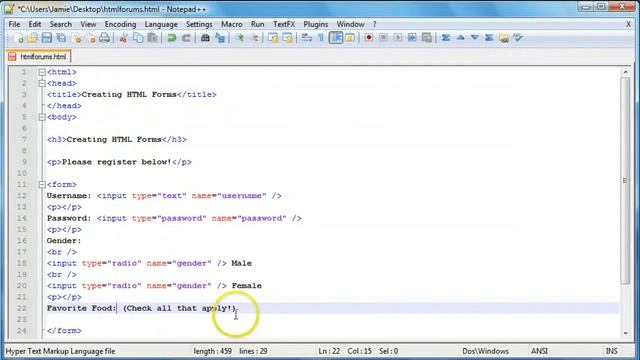
Task: Click the Zoom Out toolbar icon
Action: pyautogui.click(x=254, y=38)
